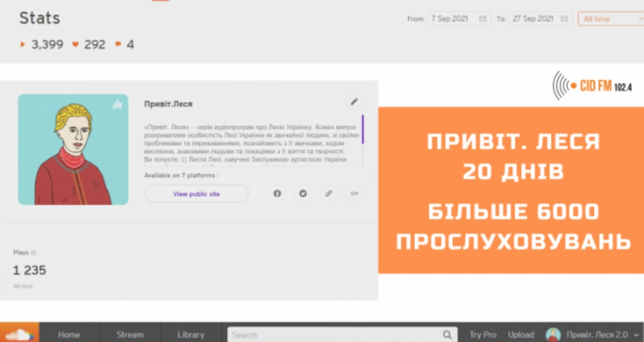Open the All time range dropdown
Viewport: 644px width, 342px height.
point(609,19)
